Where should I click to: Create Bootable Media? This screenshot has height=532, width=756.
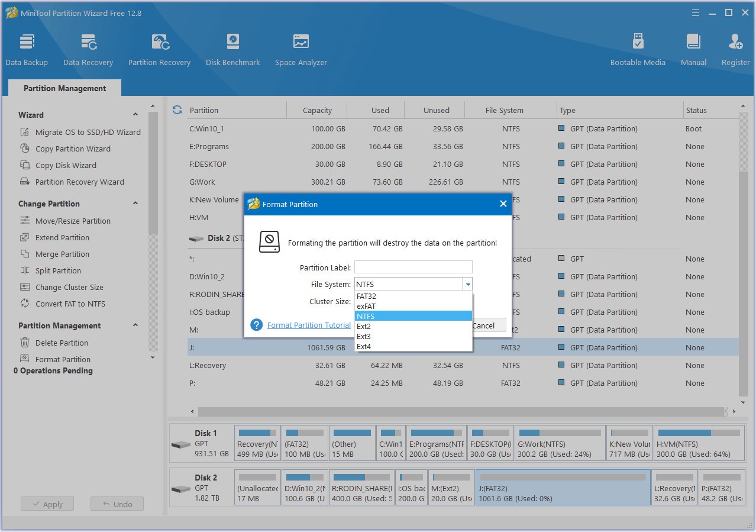[x=638, y=49]
